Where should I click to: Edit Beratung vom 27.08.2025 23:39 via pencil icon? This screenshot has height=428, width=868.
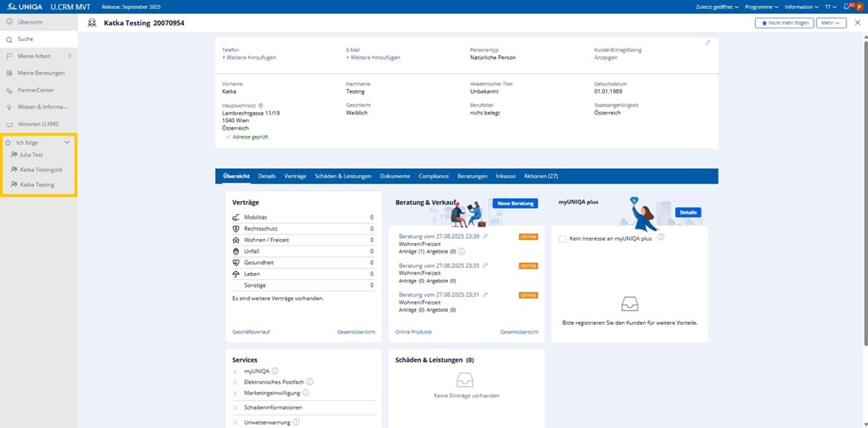click(485, 237)
